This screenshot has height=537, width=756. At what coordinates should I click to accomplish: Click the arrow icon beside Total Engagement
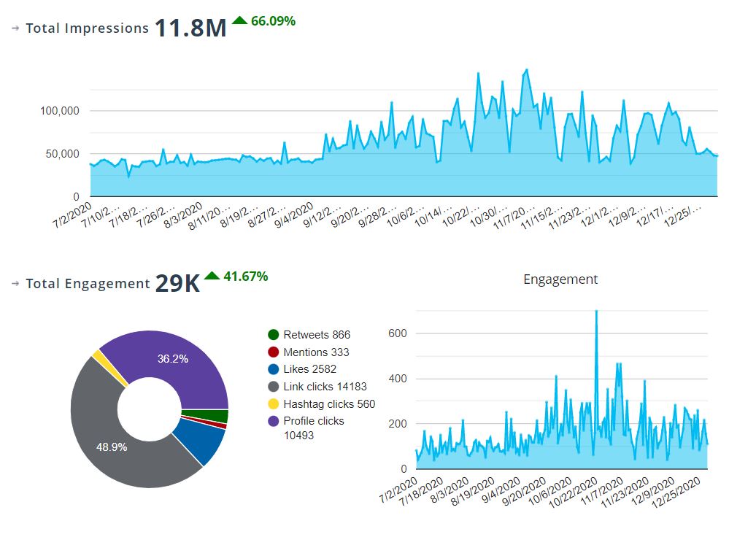click(x=14, y=285)
